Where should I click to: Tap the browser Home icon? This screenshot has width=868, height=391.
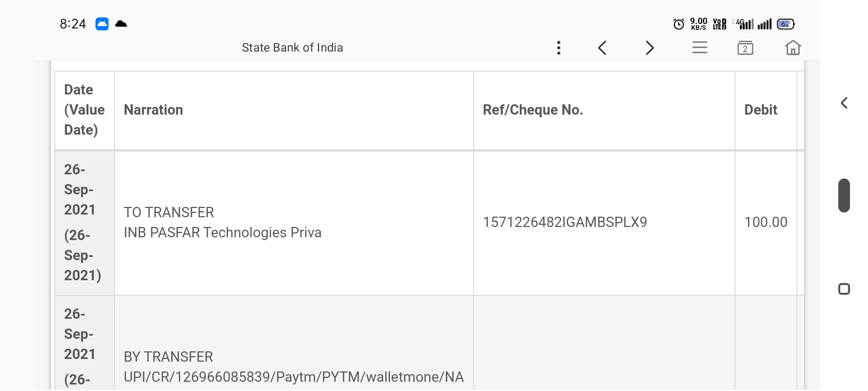pyautogui.click(x=793, y=48)
